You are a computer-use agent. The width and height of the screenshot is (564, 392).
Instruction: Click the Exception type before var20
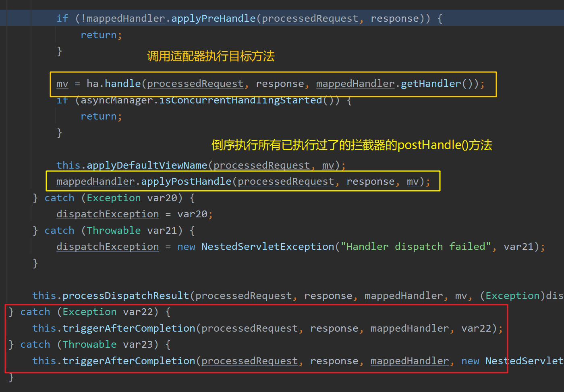click(114, 198)
